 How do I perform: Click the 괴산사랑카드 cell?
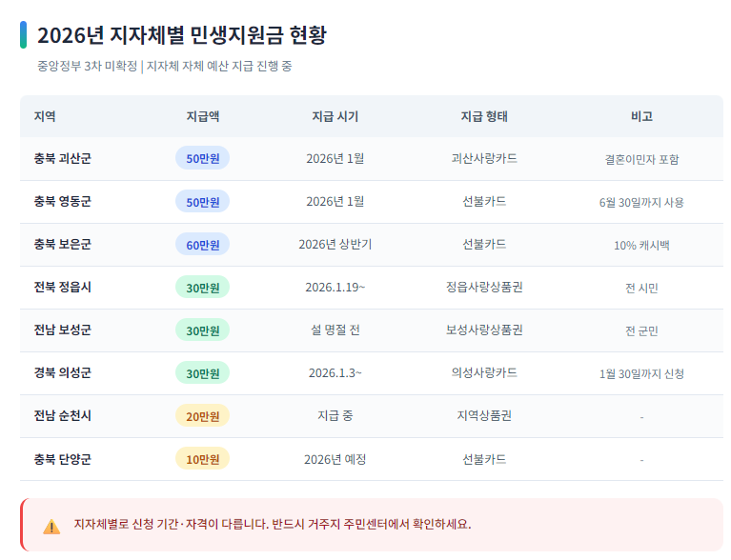coord(484,158)
